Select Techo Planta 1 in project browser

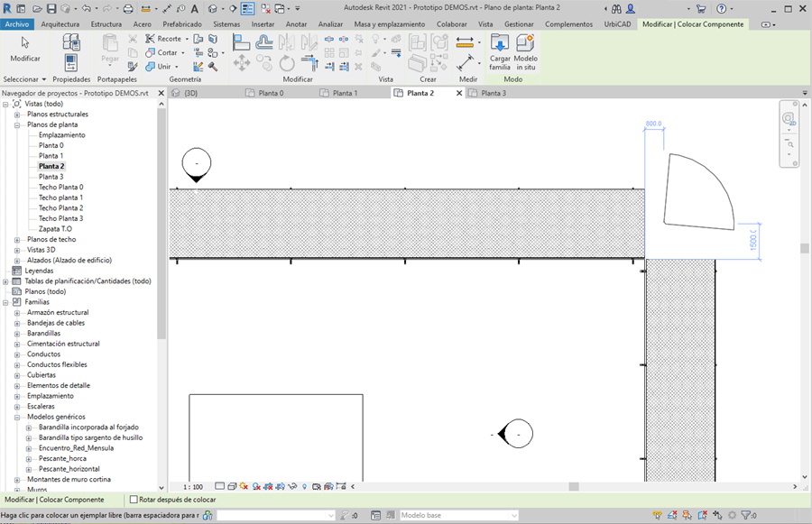coord(60,198)
